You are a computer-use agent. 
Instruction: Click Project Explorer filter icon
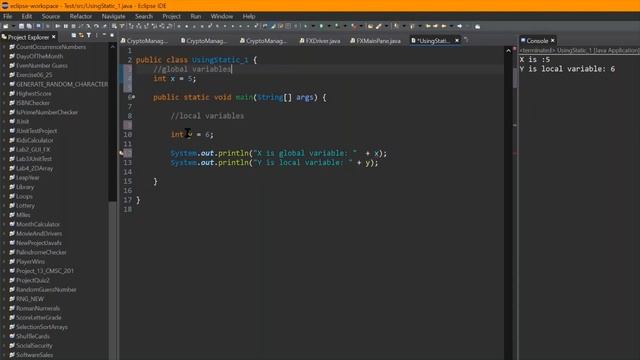point(89,36)
